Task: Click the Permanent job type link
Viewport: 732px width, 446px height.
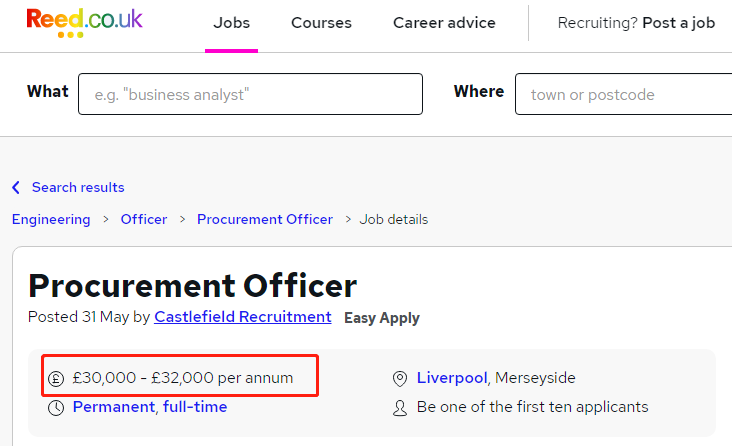Action: pyautogui.click(x=114, y=407)
